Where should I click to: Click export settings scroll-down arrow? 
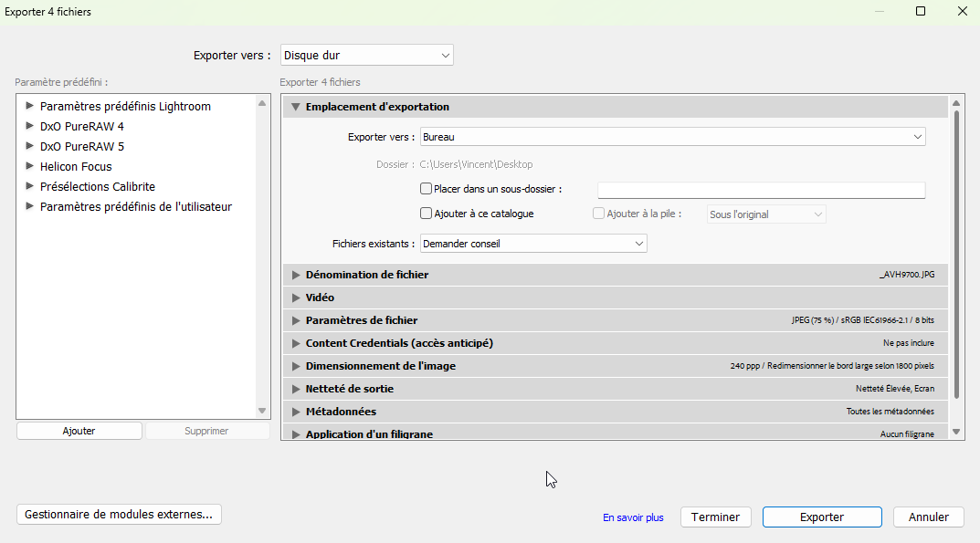(955, 431)
